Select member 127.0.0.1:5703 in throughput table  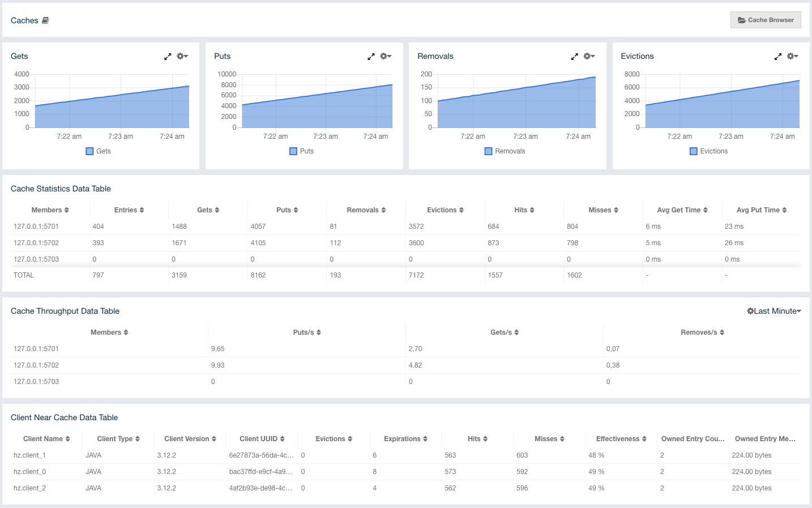pyautogui.click(x=36, y=382)
